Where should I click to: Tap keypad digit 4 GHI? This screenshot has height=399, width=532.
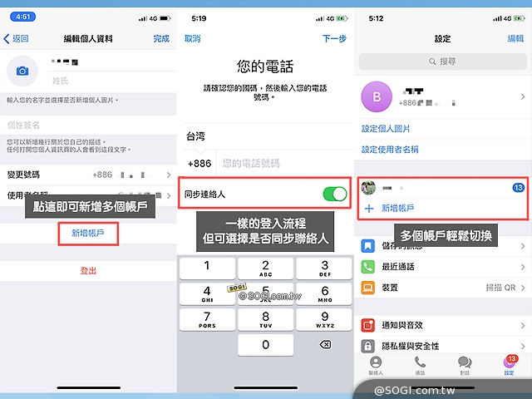coord(207,293)
